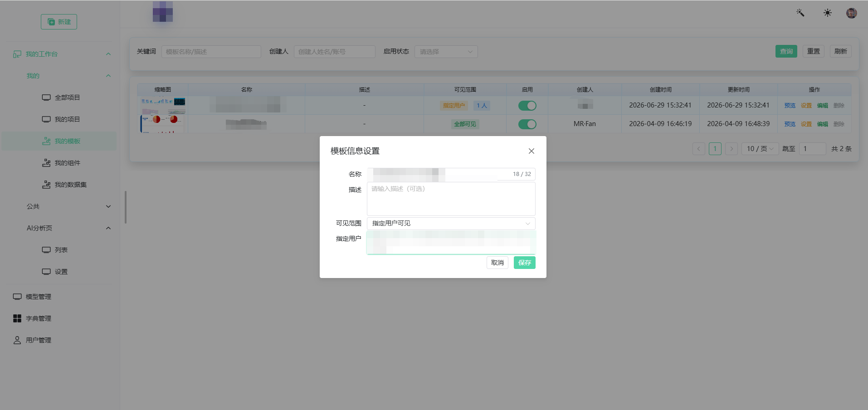
Task: Click 编辑 for the MR-Fan template row
Action: 823,124
